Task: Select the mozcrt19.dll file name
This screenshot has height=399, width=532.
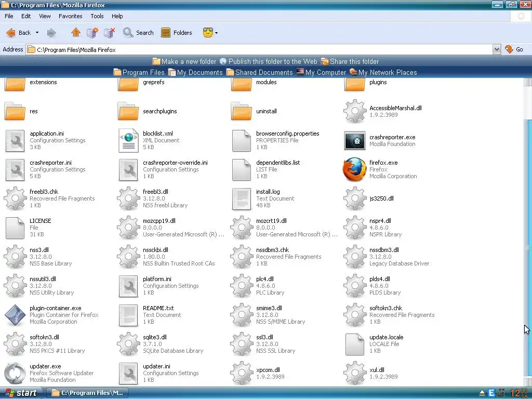Action: pyautogui.click(x=271, y=220)
